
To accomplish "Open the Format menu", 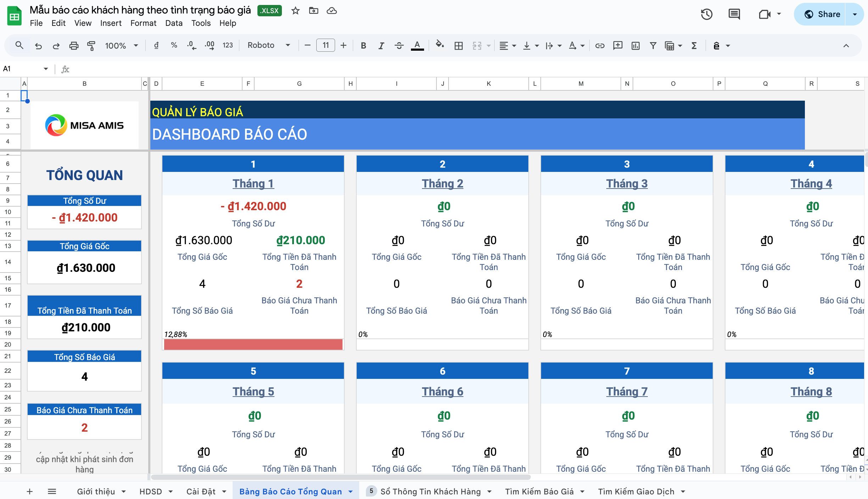I will click(143, 23).
